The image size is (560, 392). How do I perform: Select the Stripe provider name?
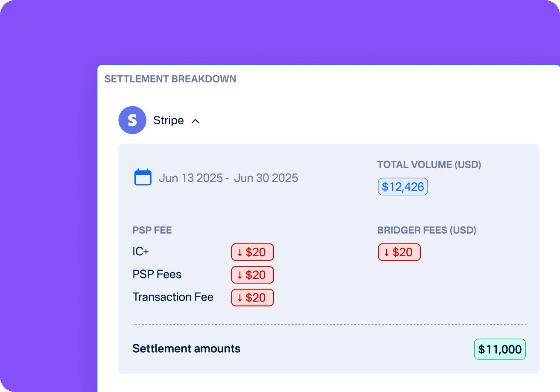click(x=169, y=120)
